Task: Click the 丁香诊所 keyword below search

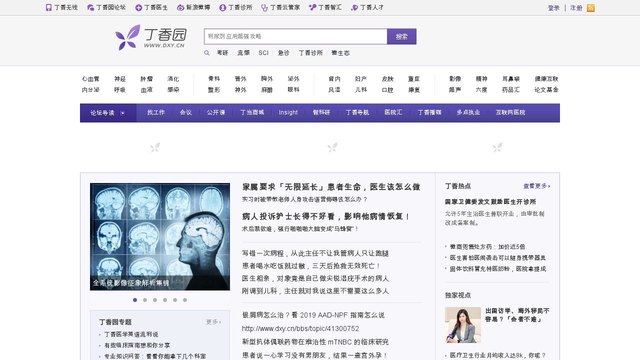Action: [310, 53]
